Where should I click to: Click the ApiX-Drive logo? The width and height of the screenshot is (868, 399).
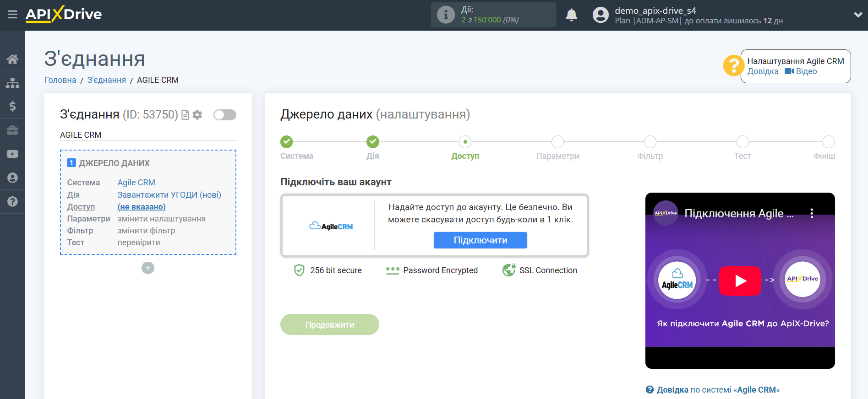click(x=64, y=14)
